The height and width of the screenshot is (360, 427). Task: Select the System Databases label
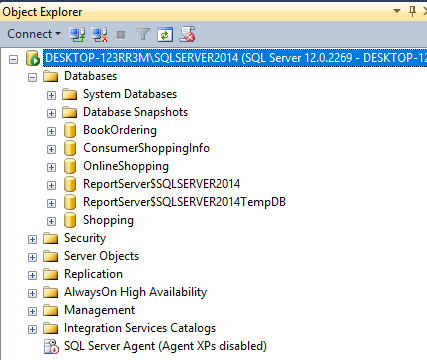pos(130,94)
